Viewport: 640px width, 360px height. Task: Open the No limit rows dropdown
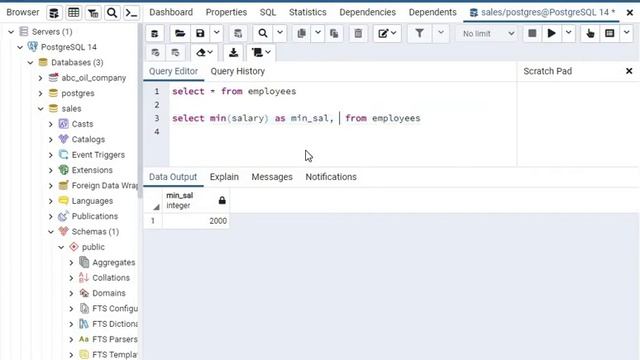point(487,33)
